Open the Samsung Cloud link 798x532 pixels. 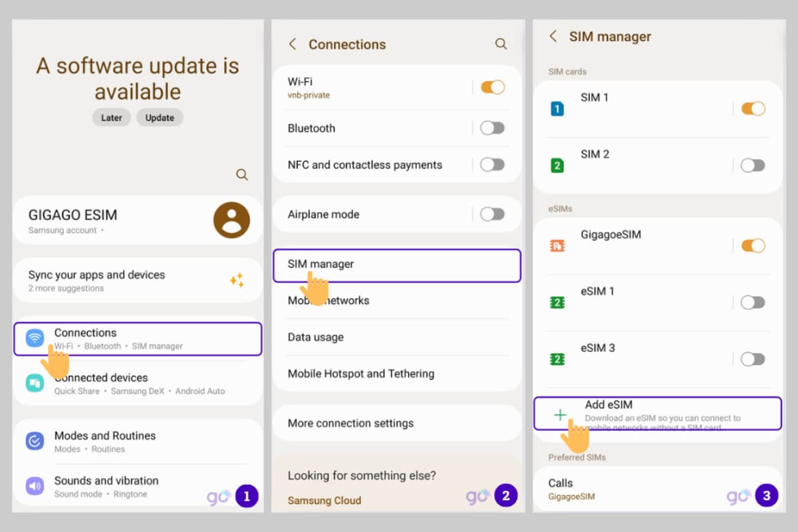pyautogui.click(x=325, y=500)
